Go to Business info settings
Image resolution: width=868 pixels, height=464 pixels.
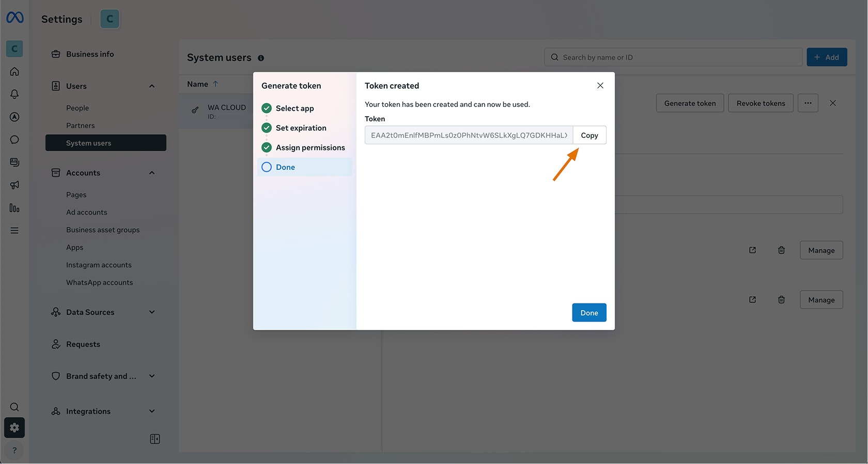coord(90,54)
